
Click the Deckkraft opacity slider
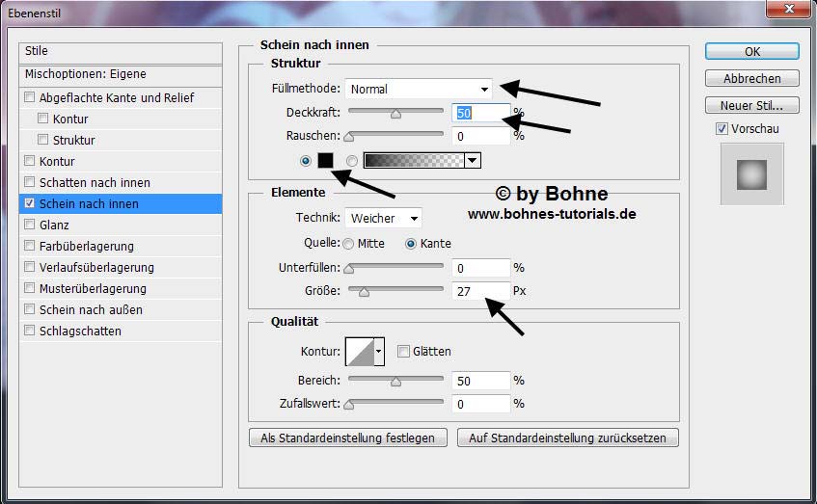(395, 113)
